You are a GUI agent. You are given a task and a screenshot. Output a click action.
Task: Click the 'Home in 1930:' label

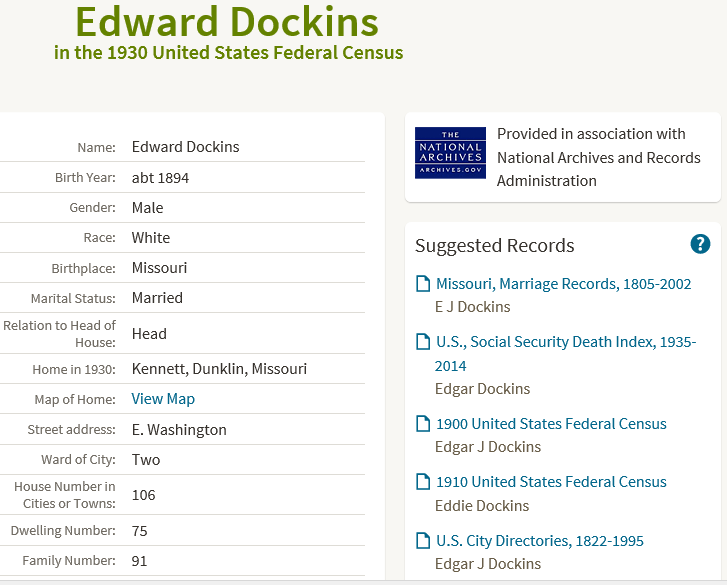pos(74,369)
